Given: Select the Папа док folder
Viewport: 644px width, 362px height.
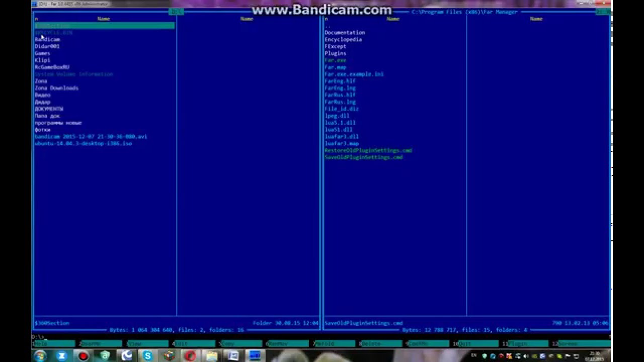Looking at the screenshot, I should click(x=47, y=116).
